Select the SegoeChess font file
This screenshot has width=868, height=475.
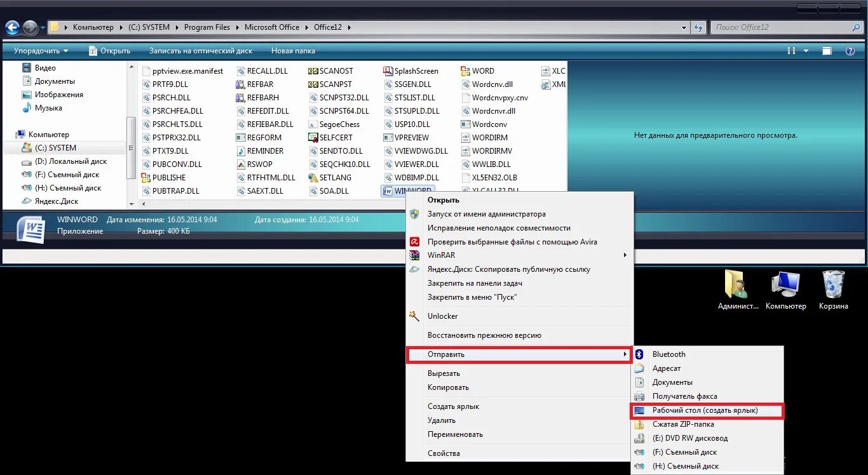pyautogui.click(x=313, y=124)
